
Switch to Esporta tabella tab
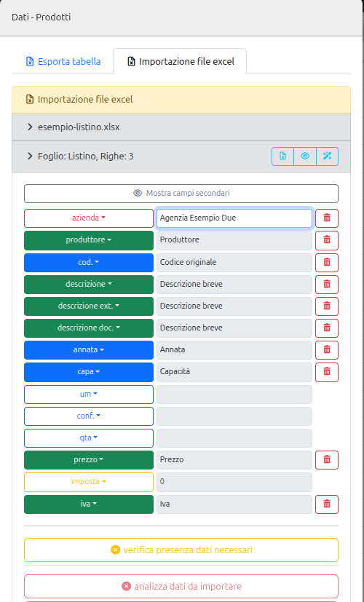(63, 61)
